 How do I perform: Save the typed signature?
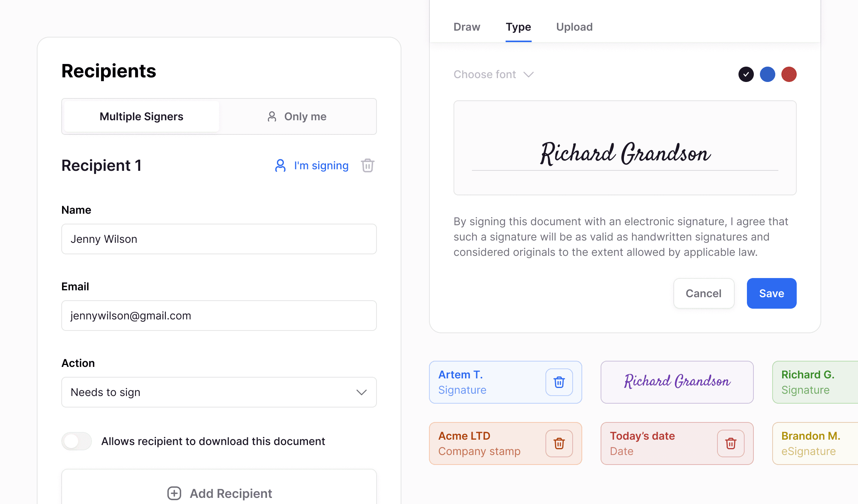(771, 293)
